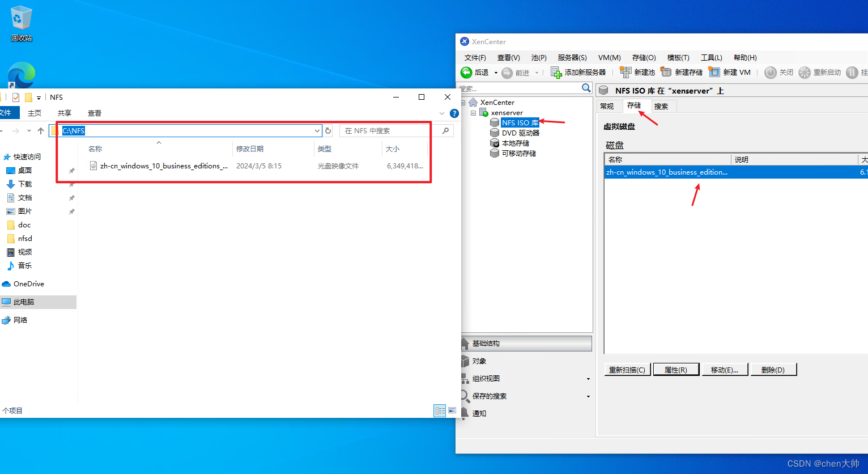Open the 主页 ribbon tab in Explorer

point(35,113)
